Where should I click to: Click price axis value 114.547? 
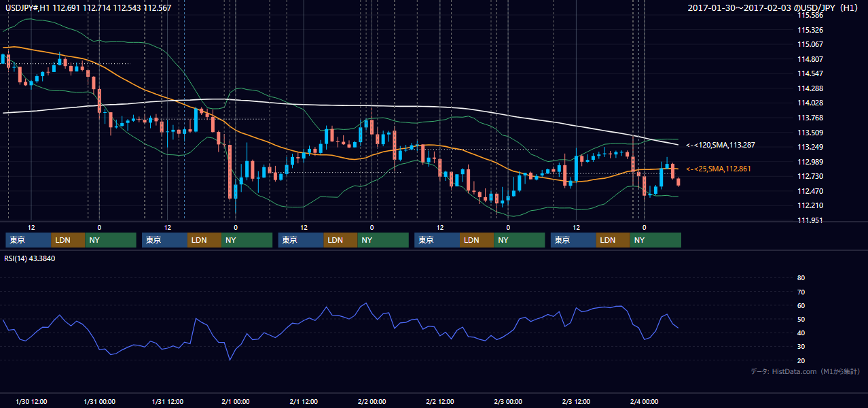point(812,73)
